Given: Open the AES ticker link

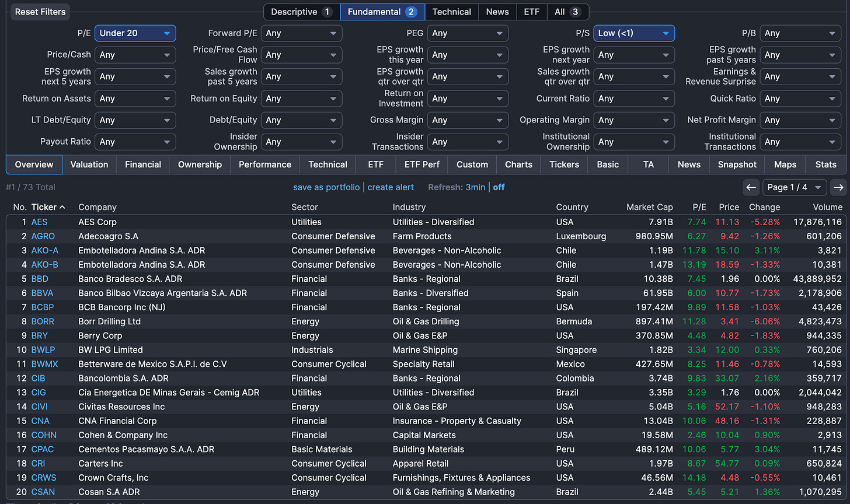Looking at the screenshot, I should click(39, 222).
